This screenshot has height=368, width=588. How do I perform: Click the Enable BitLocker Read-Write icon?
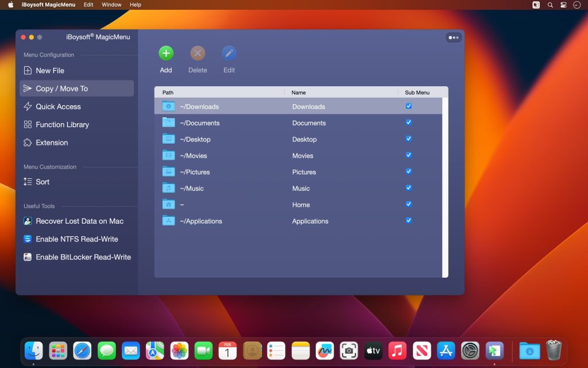point(26,257)
